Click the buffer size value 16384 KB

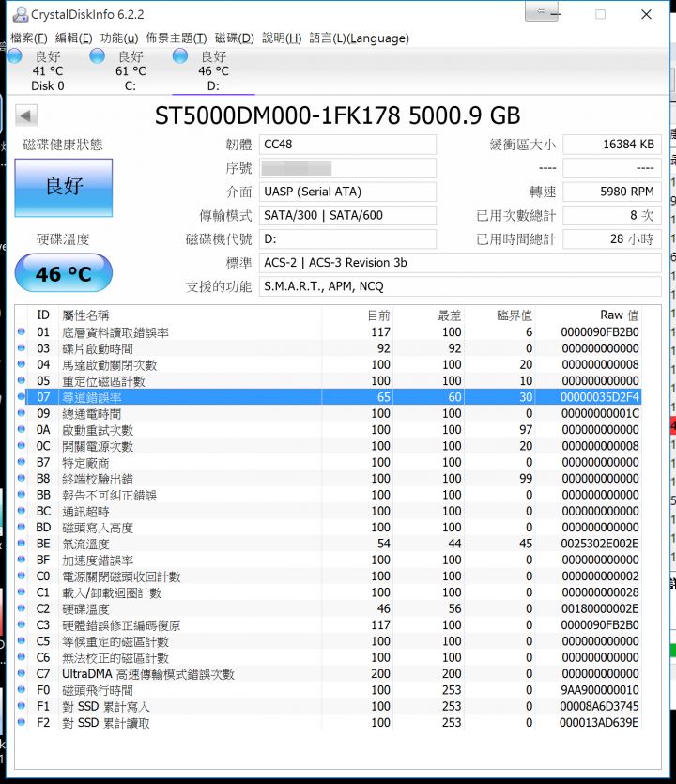(x=612, y=145)
